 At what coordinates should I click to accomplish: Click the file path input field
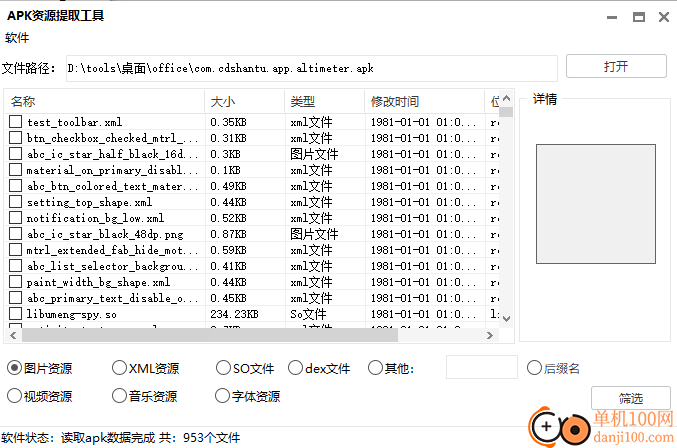click(x=311, y=68)
